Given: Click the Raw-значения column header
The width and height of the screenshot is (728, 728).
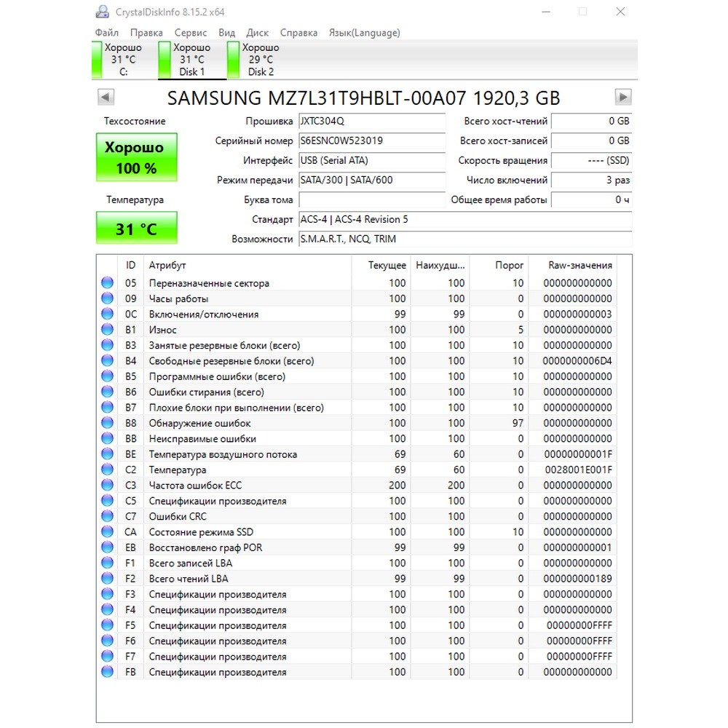Looking at the screenshot, I should [580, 265].
